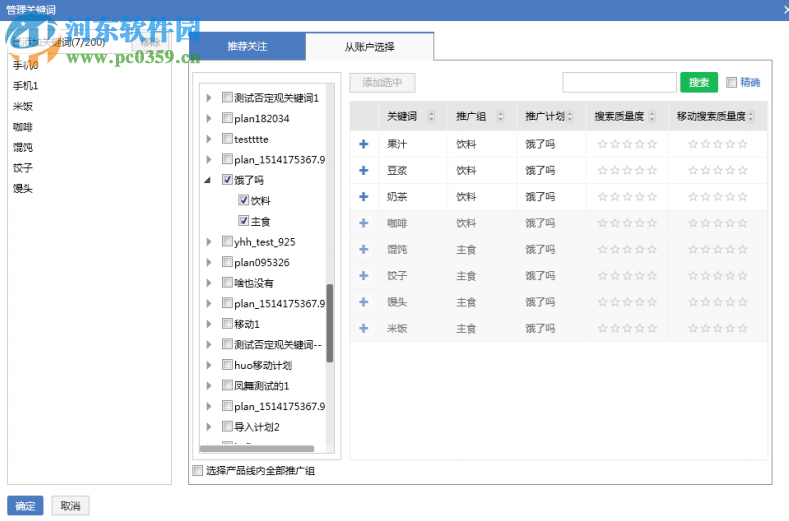The height and width of the screenshot is (521, 789).
Task: Check the plan182034 checkbox
Action: point(227,118)
